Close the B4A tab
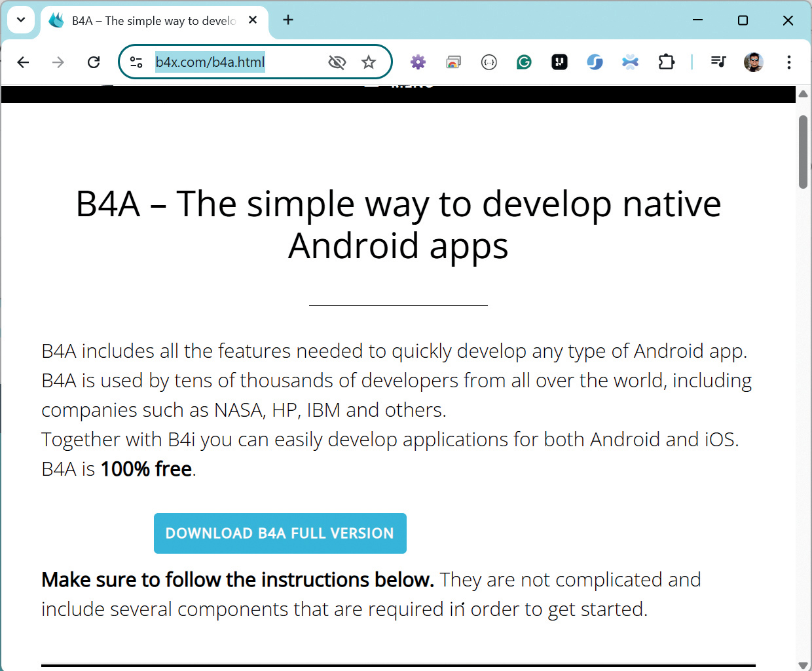The height and width of the screenshot is (671, 812). point(253,20)
